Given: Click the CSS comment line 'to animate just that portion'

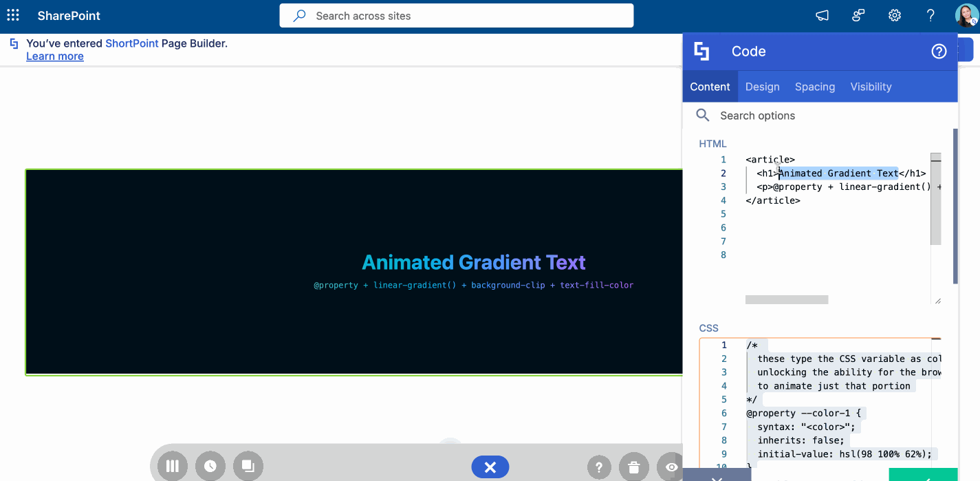Looking at the screenshot, I should pos(834,386).
